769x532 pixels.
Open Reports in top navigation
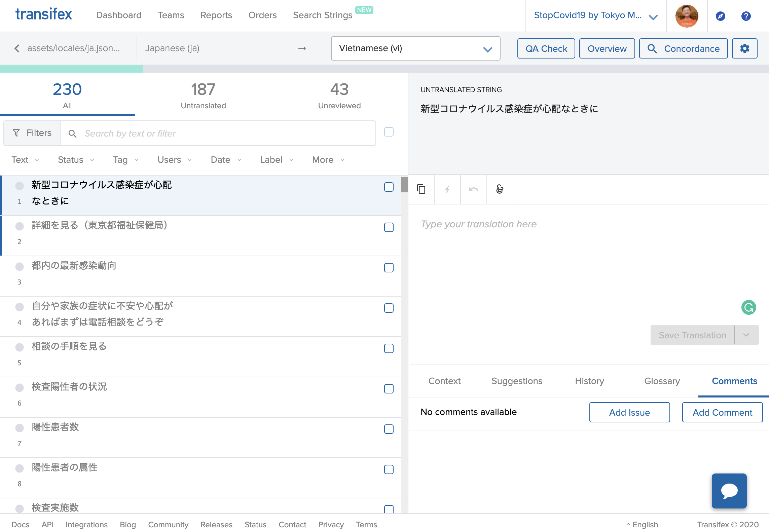pyautogui.click(x=216, y=15)
